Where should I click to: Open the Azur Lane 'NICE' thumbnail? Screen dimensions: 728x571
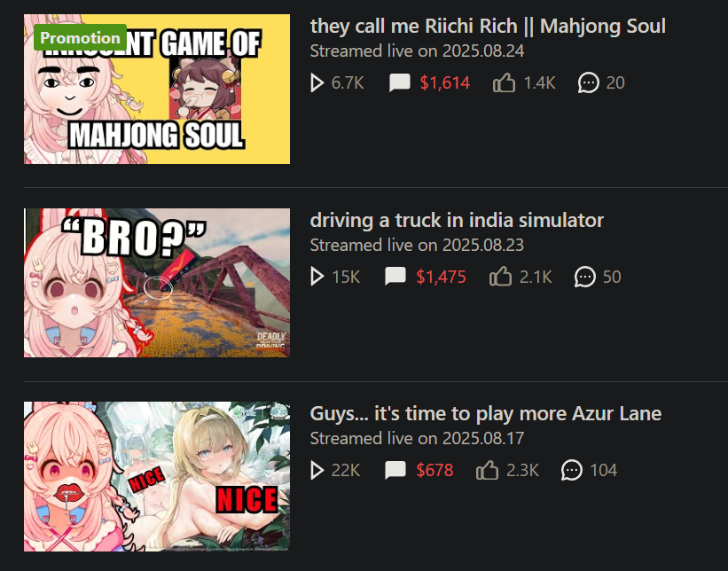click(157, 476)
